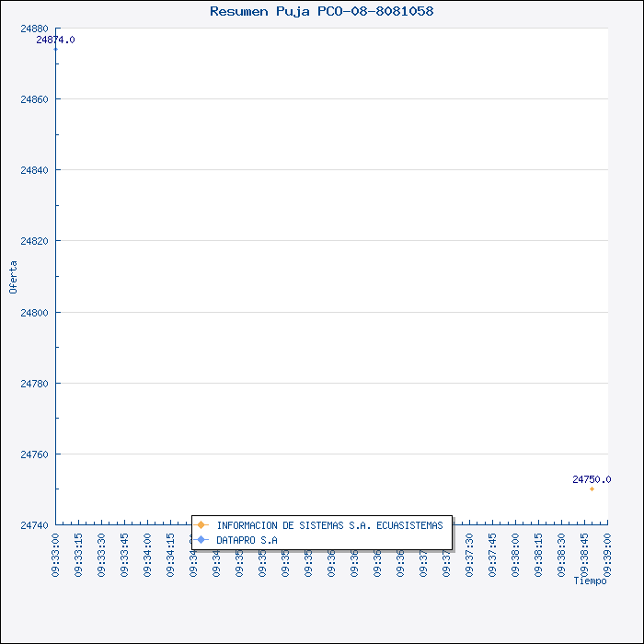Click the 09:34:00 time axis label
Viewport: 644px width, 644px height.
(148, 553)
